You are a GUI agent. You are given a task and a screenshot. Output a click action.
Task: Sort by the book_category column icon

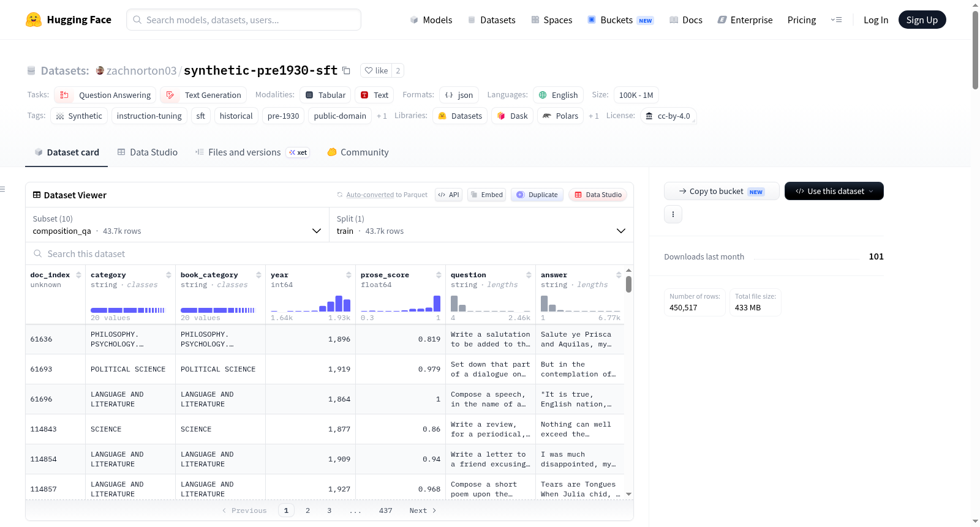click(258, 275)
